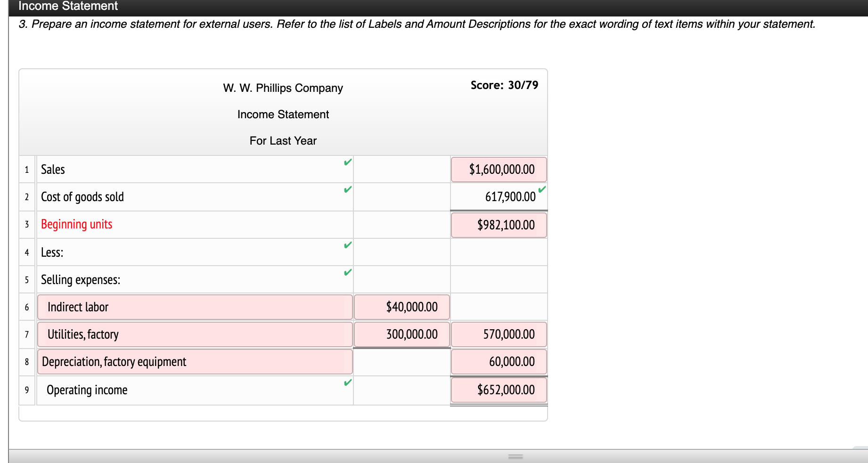The image size is (868, 463).
Task: Click the checkmark icon beside Sales
Action: tap(348, 162)
